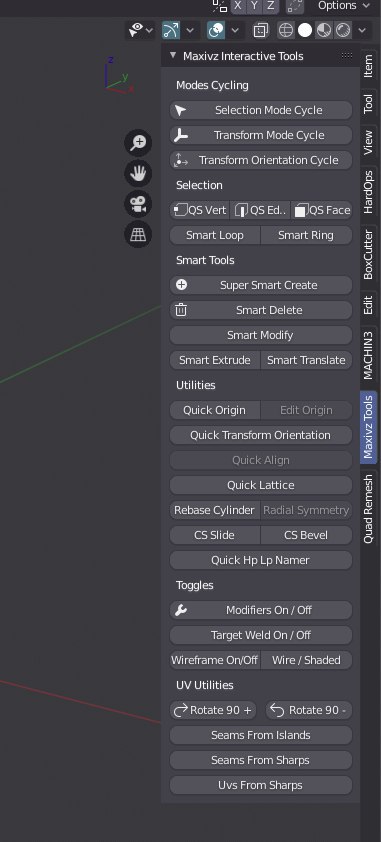Click Quick Lattice button
Screen dimensions: 381x842
(x=261, y=485)
